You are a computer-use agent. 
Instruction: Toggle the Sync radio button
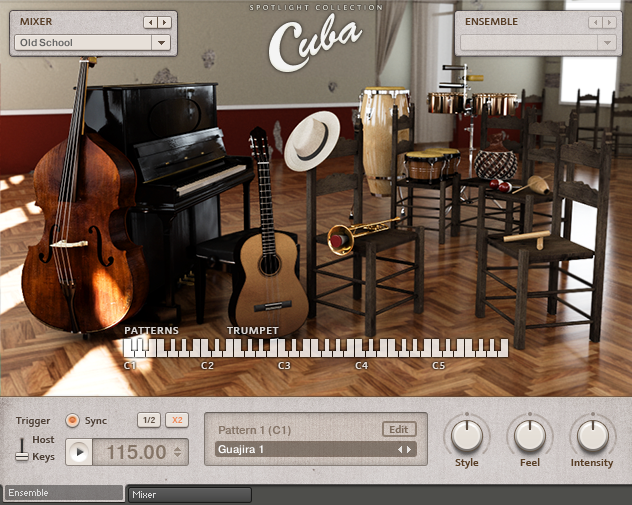pyautogui.click(x=72, y=421)
